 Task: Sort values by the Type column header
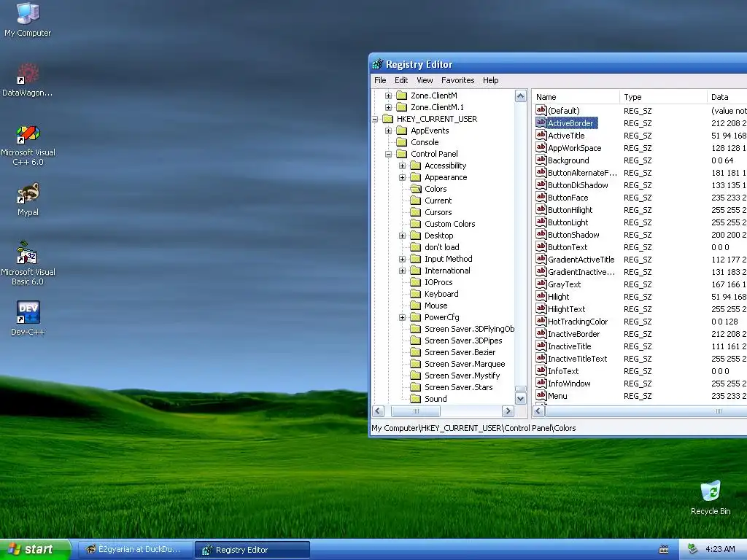[663, 97]
